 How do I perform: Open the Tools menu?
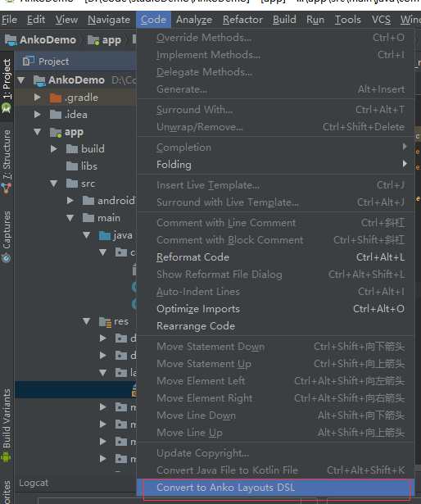[348, 20]
